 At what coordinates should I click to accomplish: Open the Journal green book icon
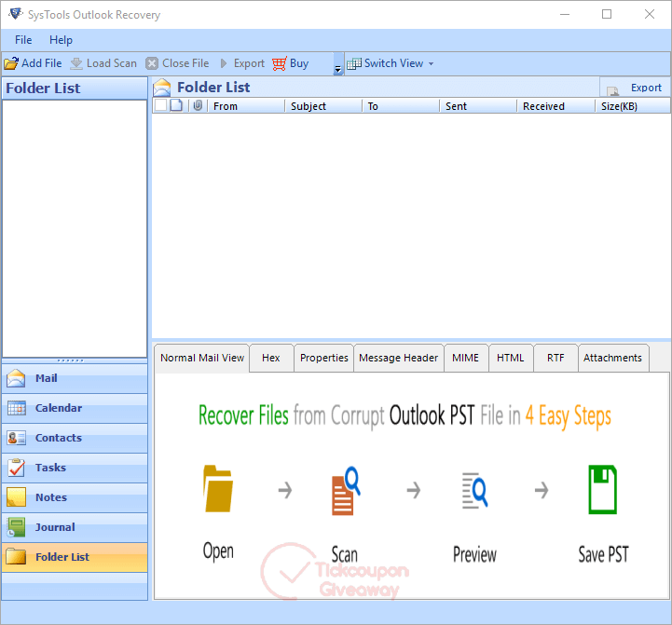pyautogui.click(x=16, y=527)
